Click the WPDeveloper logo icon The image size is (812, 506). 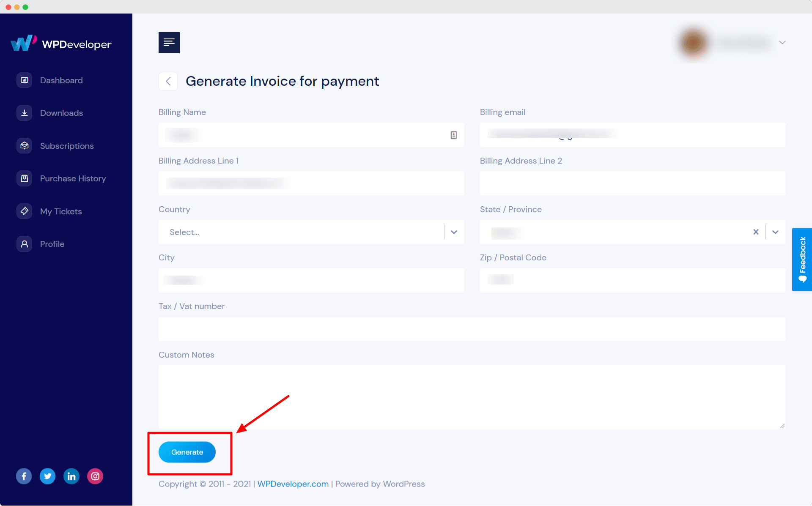tap(24, 44)
